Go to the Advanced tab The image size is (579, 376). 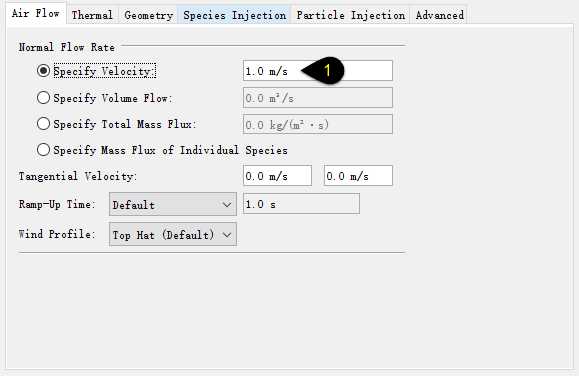point(439,15)
